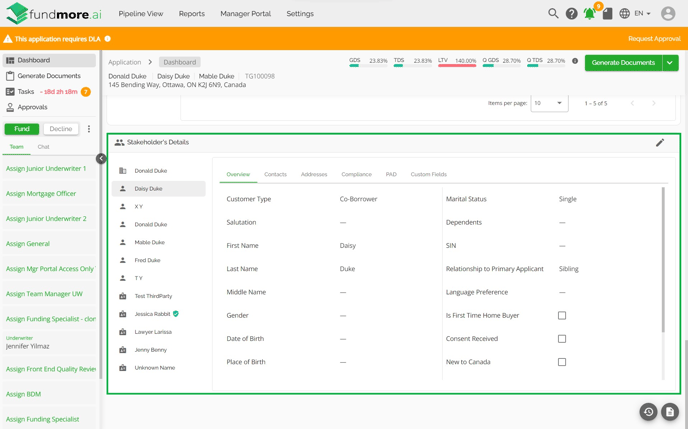Open the help question mark icon
The height and width of the screenshot is (429, 688).
click(x=571, y=14)
